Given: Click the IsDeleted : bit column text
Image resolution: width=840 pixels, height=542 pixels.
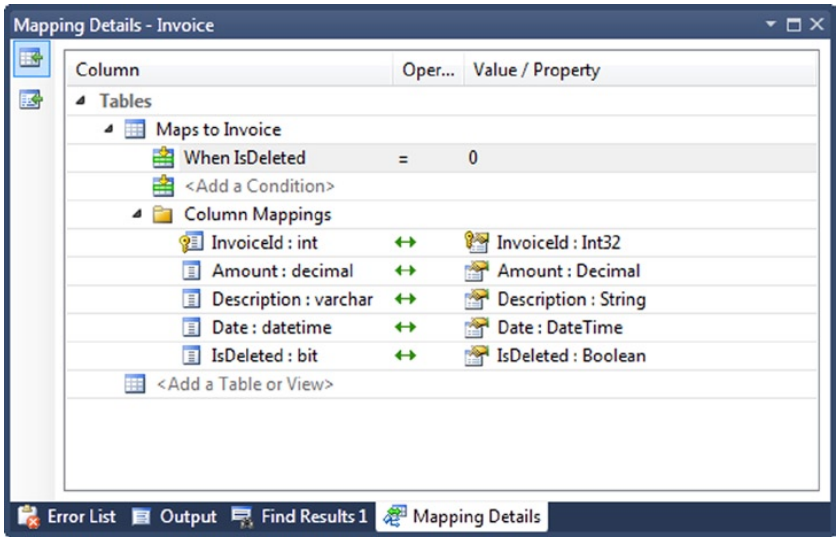Looking at the screenshot, I should click(x=265, y=356).
